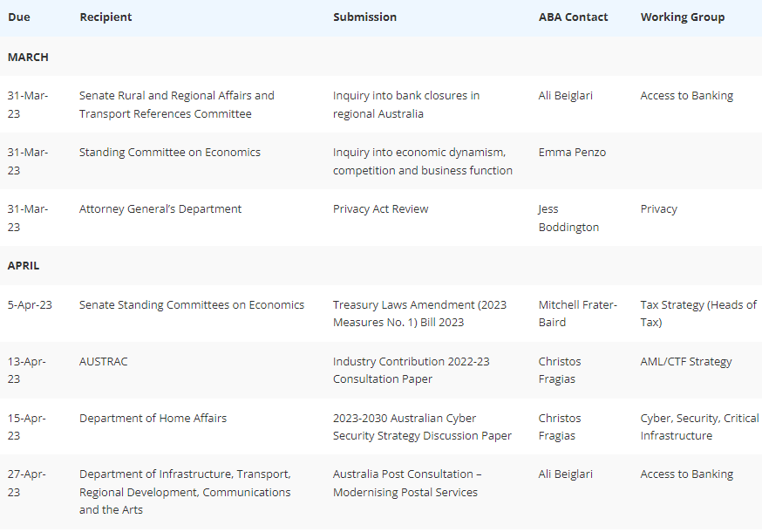
Task: Click the Due column header
Action: point(19,17)
